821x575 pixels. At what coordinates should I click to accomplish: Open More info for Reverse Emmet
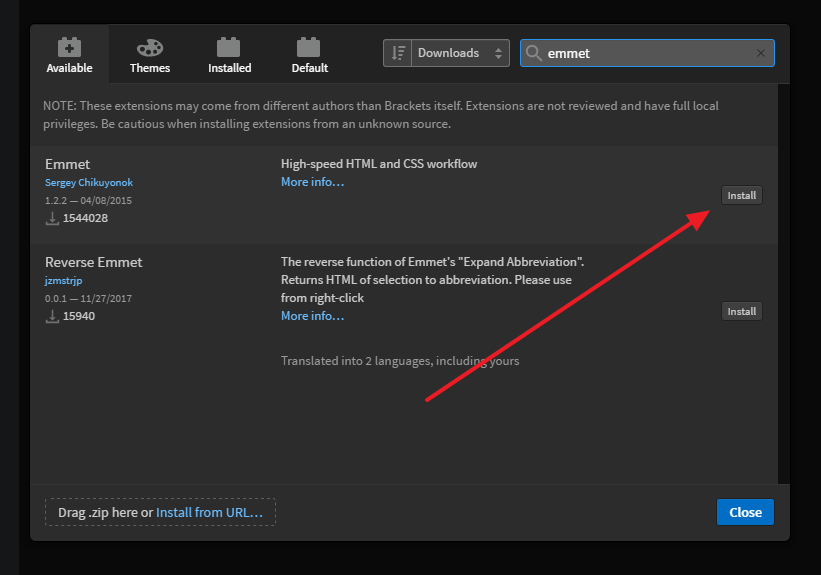pyautogui.click(x=313, y=316)
